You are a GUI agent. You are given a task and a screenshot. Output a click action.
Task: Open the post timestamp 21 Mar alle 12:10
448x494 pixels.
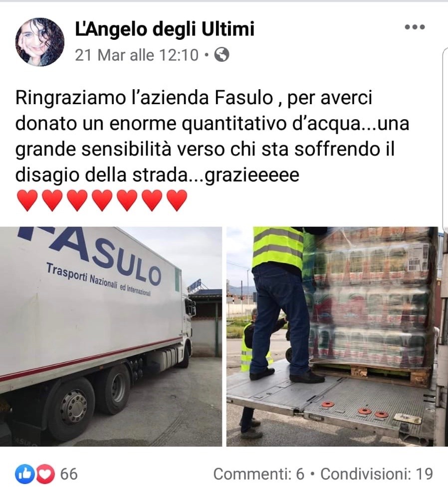(x=137, y=55)
